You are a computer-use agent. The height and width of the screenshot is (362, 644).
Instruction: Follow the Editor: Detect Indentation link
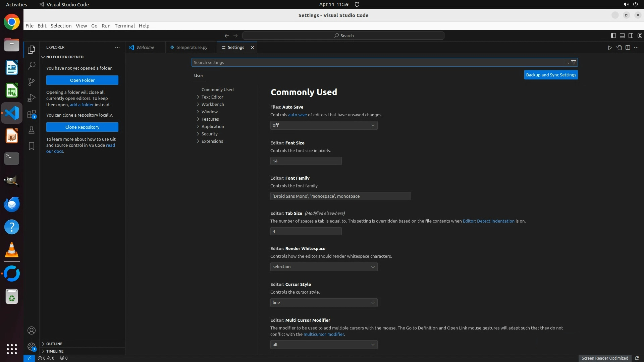pyautogui.click(x=488, y=221)
